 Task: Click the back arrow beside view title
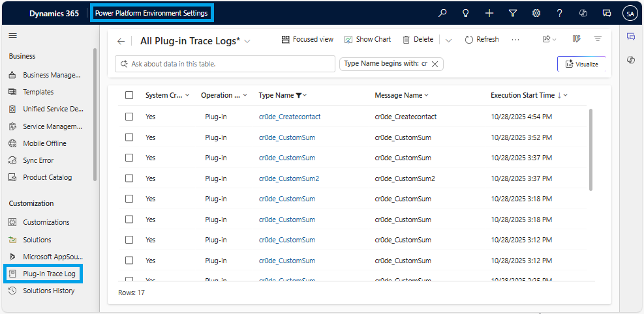click(121, 41)
